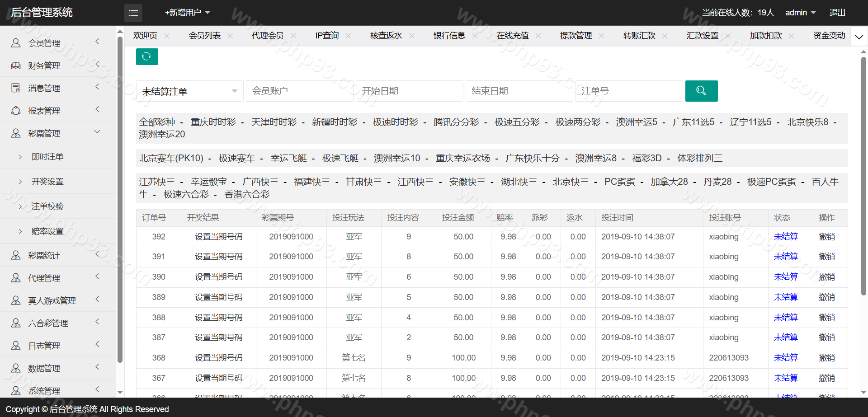Open the +新增用户 dropdown menu
The width and height of the screenshot is (868, 417).
click(x=188, y=13)
